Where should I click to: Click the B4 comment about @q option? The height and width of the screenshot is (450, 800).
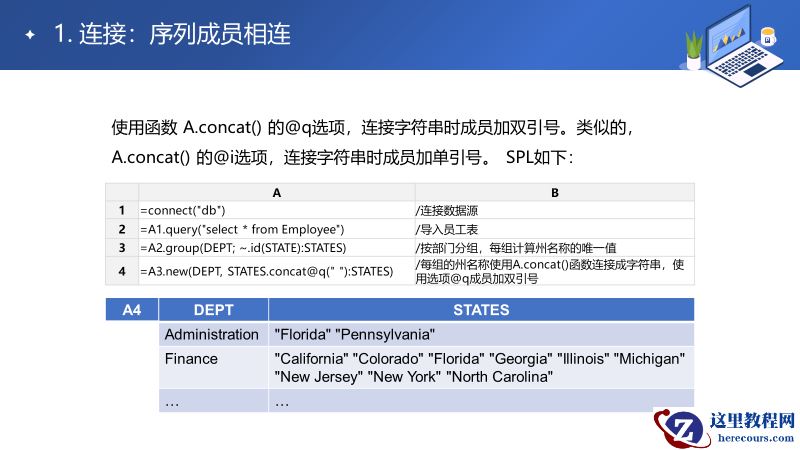coord(555,271)
